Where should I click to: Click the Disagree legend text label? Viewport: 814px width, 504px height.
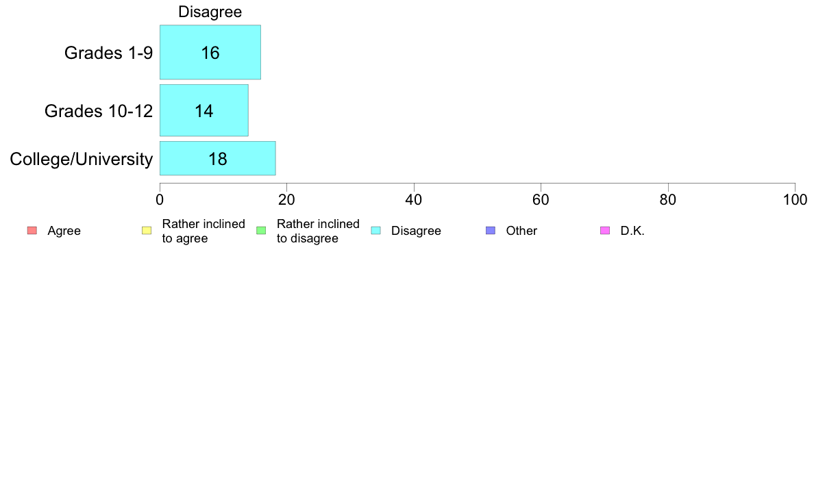coord(417,231)
